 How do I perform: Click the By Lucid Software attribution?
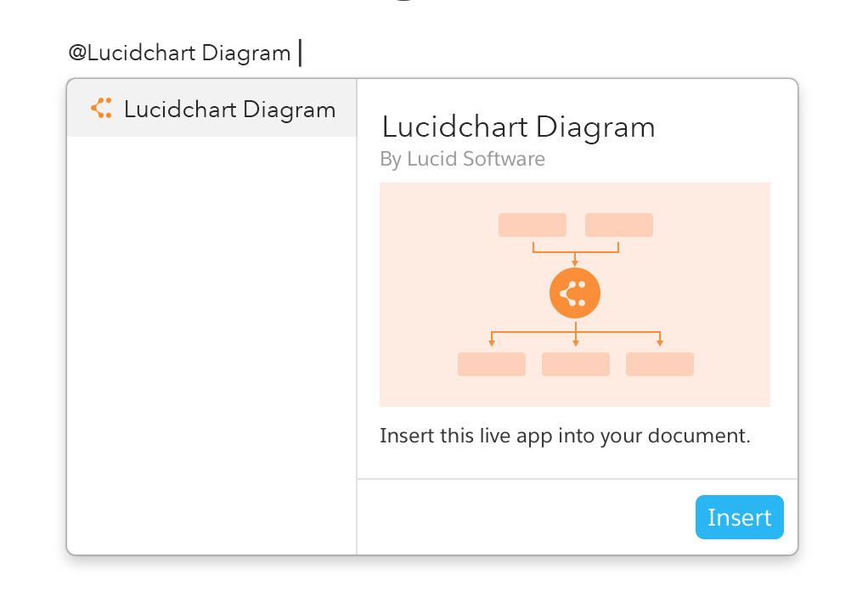pos(462,159)
